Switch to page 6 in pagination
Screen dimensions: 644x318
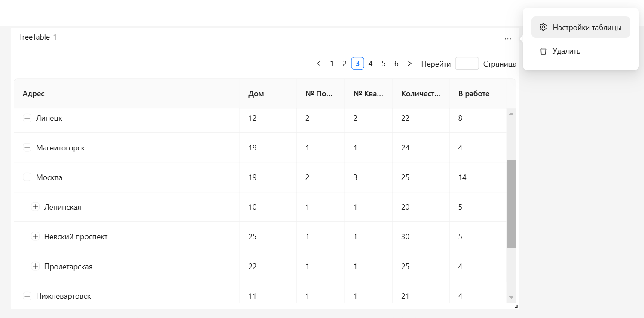(x=396, y=64)
